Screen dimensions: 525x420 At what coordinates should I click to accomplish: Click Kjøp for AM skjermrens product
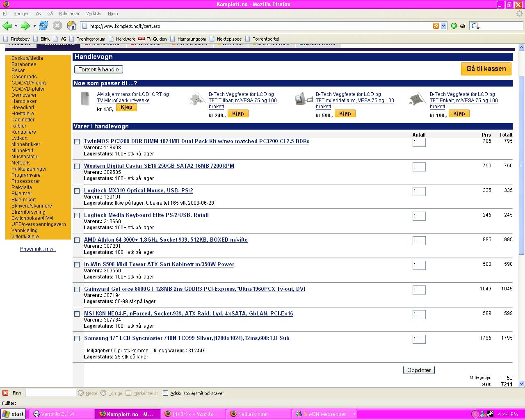126,107
